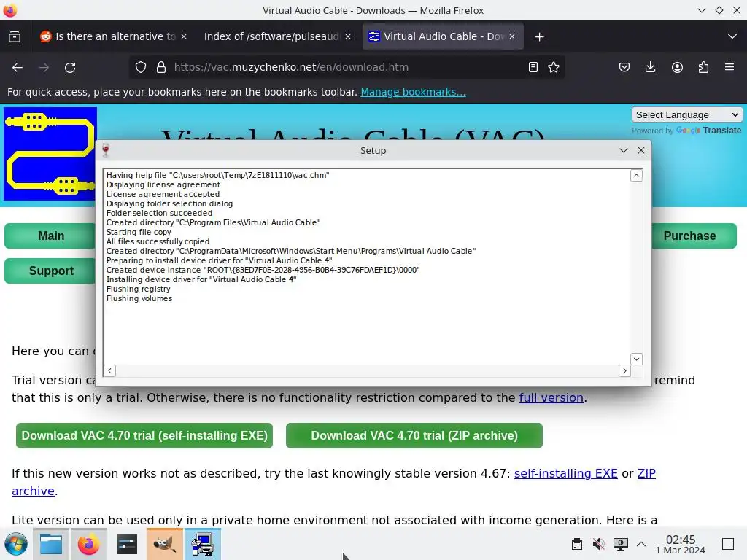Click the show desktop button
This screenshot has width=747, height=560.
pos(728,544)
